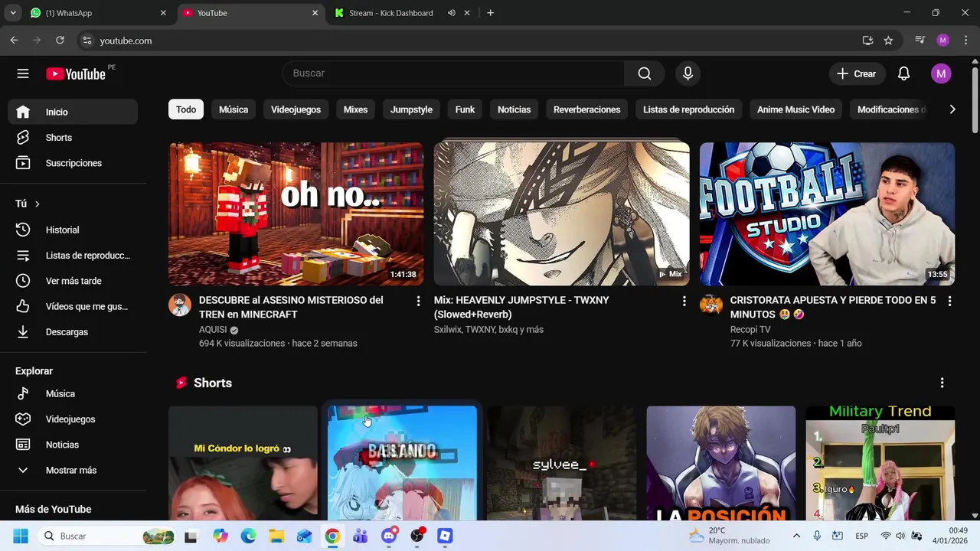Open the AQUISI channel name link
This screenshot has height=551, width=980.
pos(213,330)
